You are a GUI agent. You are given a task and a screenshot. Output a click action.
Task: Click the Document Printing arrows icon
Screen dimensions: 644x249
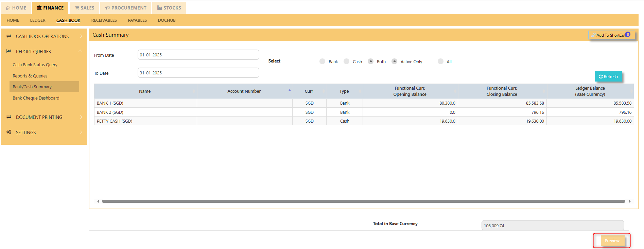(x=9, y=117)
